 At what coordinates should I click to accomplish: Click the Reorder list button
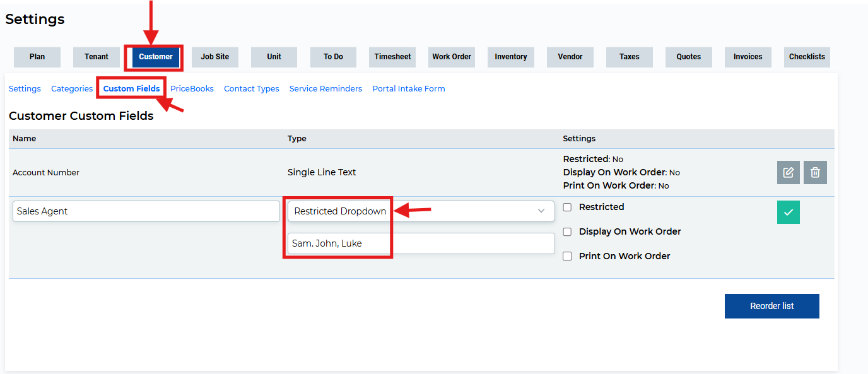click(772, 306)
